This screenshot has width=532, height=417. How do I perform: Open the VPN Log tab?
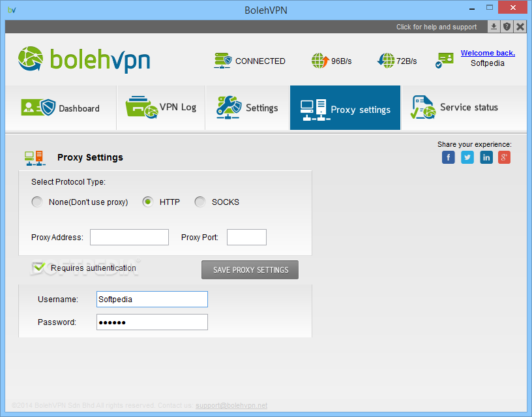pyautogui.click(x=161, y=108)
